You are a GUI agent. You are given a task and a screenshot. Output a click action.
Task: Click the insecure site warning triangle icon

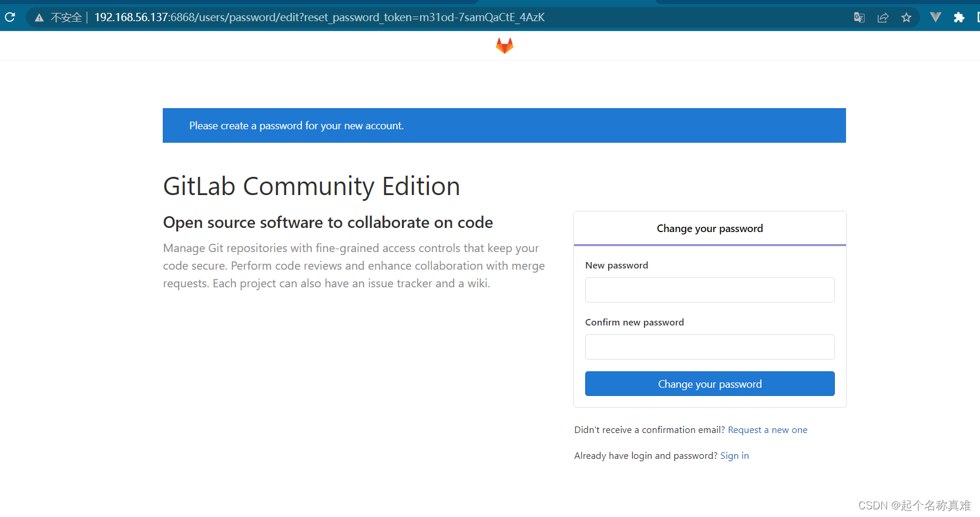tap(39, 18)
